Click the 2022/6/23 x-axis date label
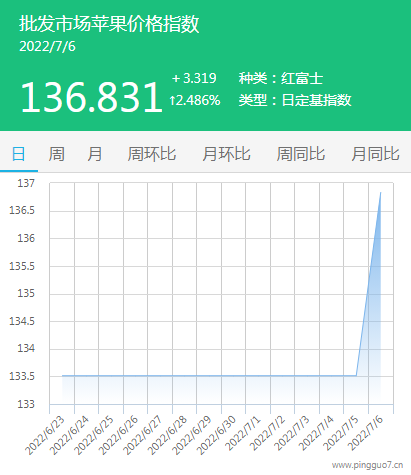 click(45, 435)
